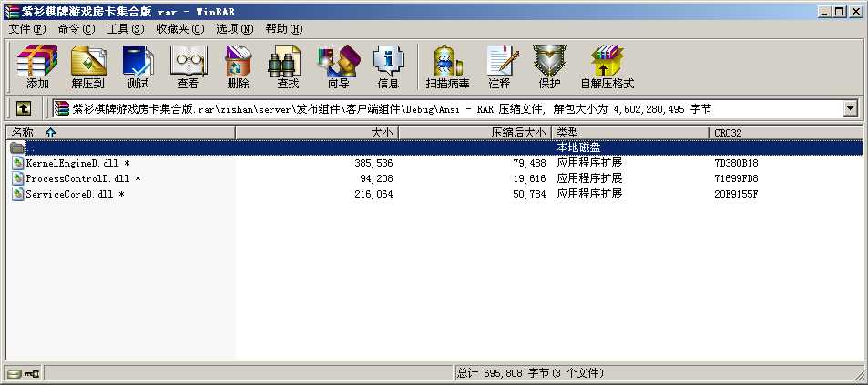Click the parent folder '..' icon
The image size is (868, 385).
tap(17, 147)
